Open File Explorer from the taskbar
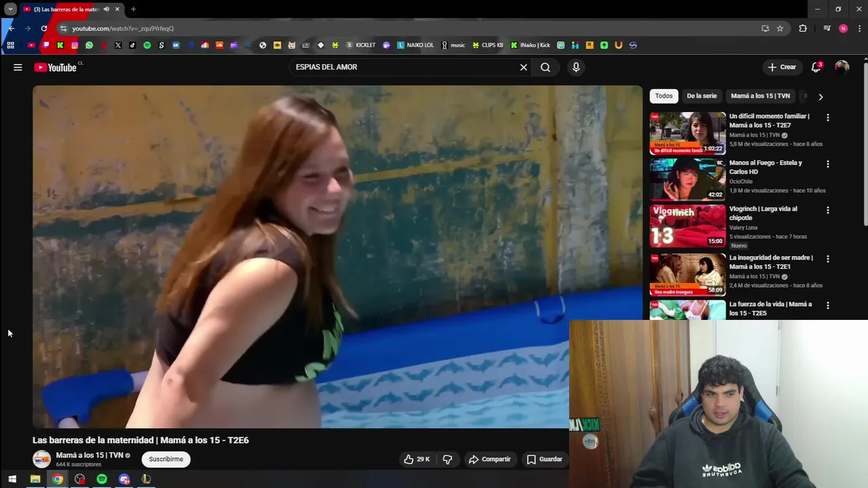Viewport: 868px width, 488px height. tap(35, 479)
